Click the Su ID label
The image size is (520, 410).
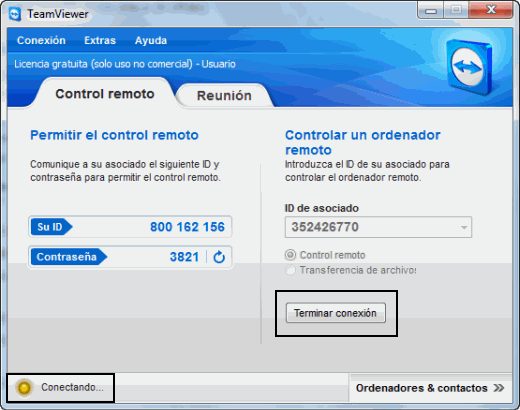51,227
